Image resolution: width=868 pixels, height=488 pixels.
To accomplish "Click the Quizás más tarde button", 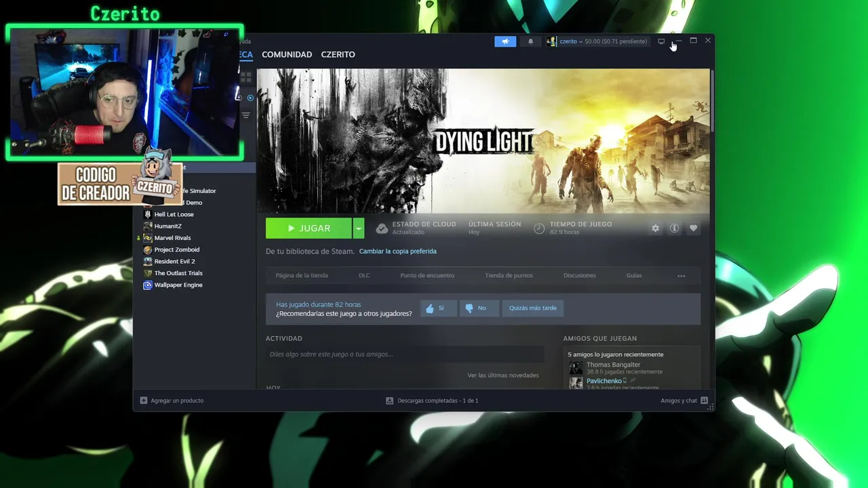I will click(533, 308).
